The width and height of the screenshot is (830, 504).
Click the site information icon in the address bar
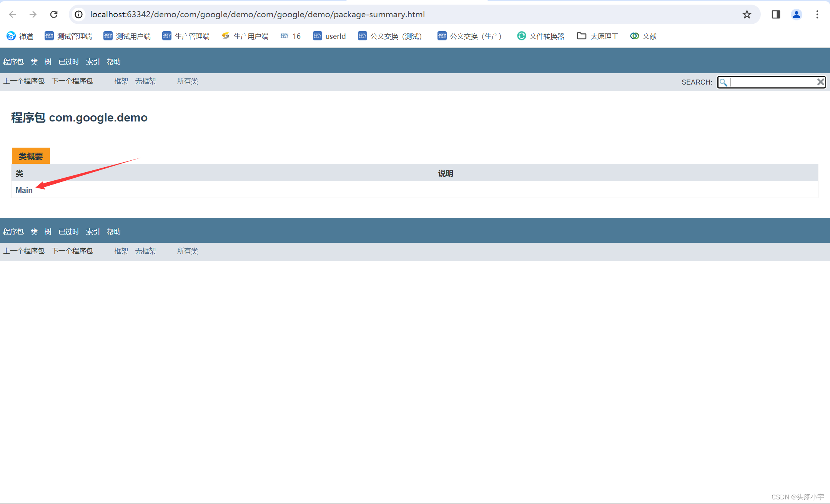point(78,15)
